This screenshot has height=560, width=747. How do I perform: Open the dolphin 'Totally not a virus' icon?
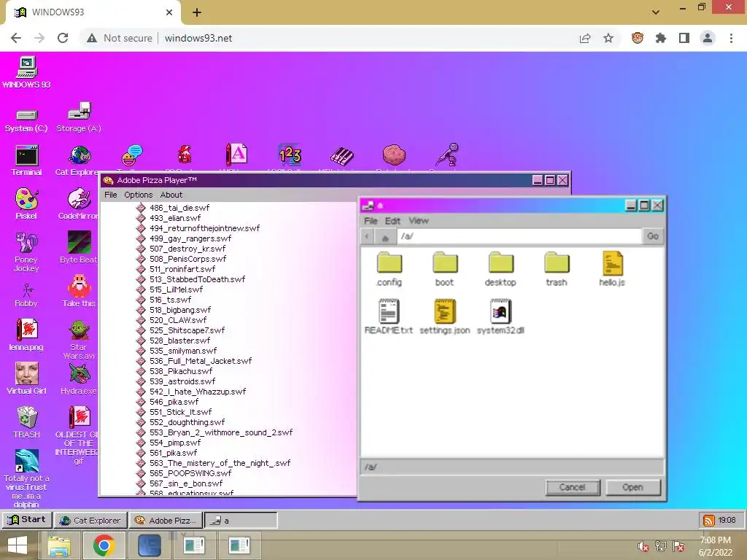pos(27,479)
